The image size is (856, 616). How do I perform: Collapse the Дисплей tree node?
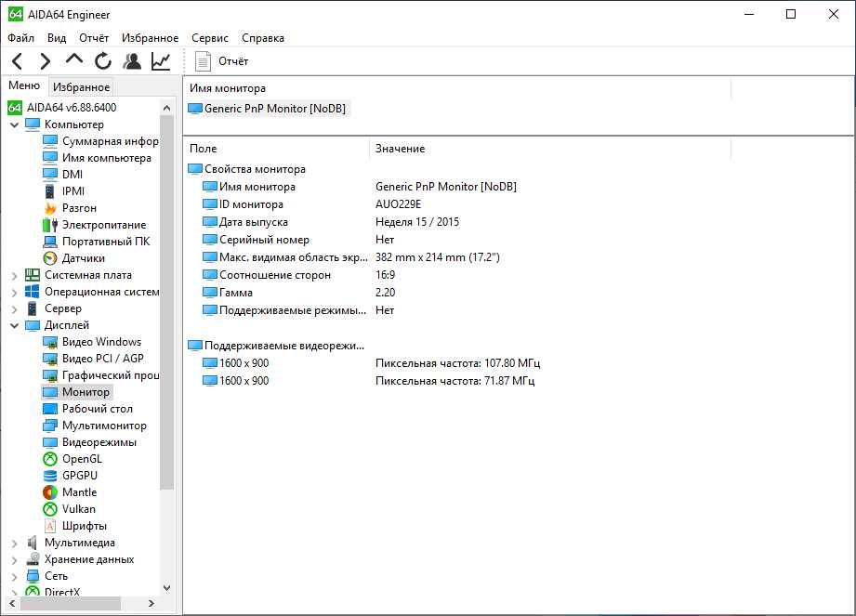(x=15, y=325)
